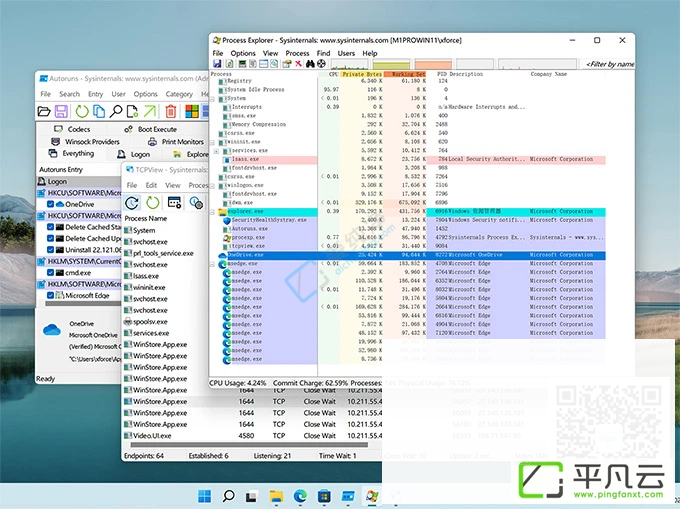
Task: Click green Refresh icon in TCPView toolbar
Action: click(x=153, y=202)
